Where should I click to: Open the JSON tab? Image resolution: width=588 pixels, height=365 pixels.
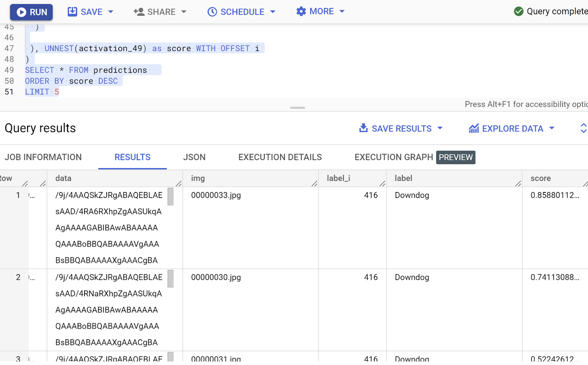coord(194,157)
